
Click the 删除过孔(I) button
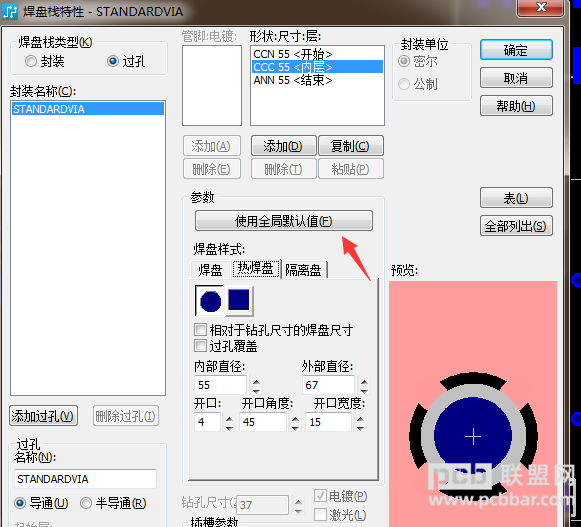point(126,416)
